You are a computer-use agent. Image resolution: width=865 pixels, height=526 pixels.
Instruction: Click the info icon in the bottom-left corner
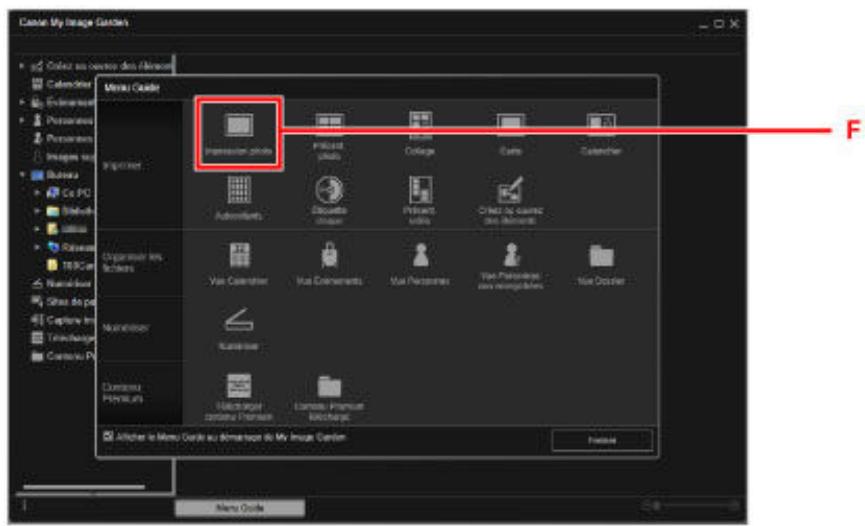pos(24,506)
